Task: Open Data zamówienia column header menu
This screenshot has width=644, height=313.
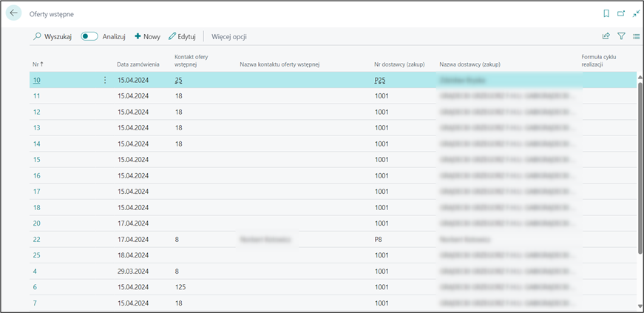Action: 138,64
